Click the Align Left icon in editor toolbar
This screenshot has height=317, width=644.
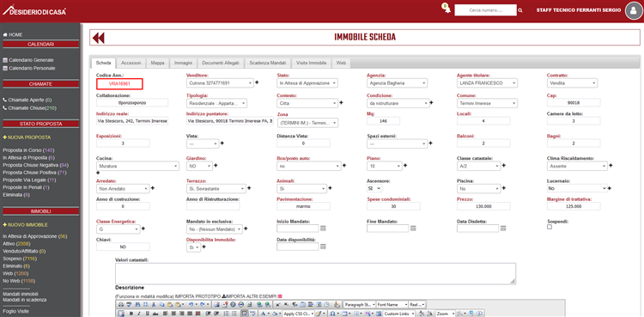click(165, 314)
